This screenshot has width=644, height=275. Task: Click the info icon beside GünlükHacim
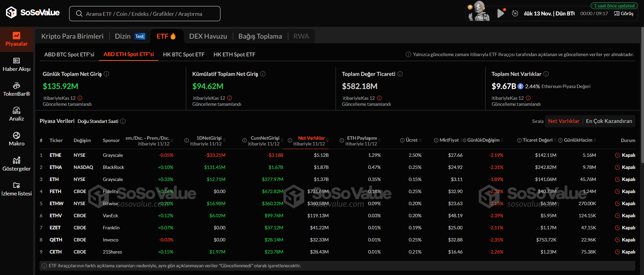[x=560, y=140]
